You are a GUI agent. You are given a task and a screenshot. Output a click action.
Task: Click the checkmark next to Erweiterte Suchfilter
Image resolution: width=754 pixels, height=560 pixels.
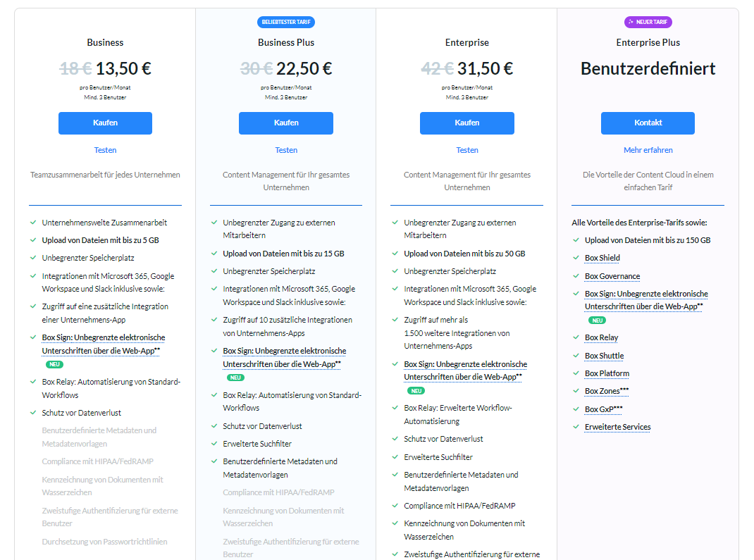(214, 444)
